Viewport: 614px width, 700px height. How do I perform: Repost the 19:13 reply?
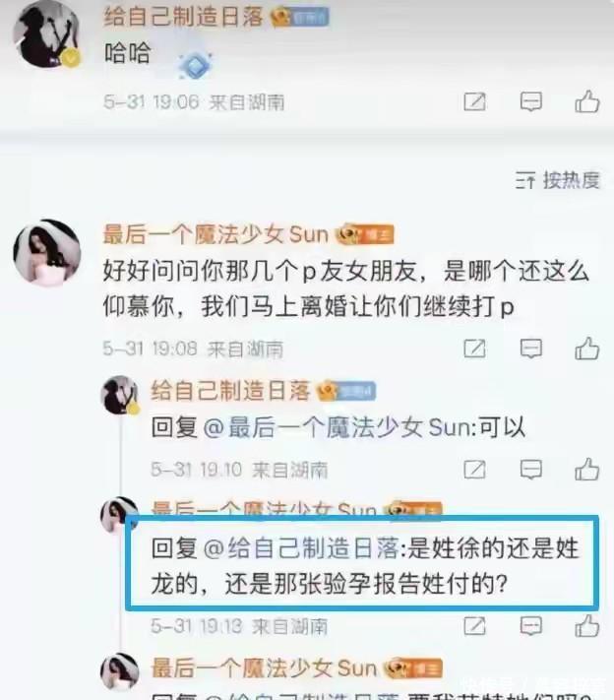[474, 626]
